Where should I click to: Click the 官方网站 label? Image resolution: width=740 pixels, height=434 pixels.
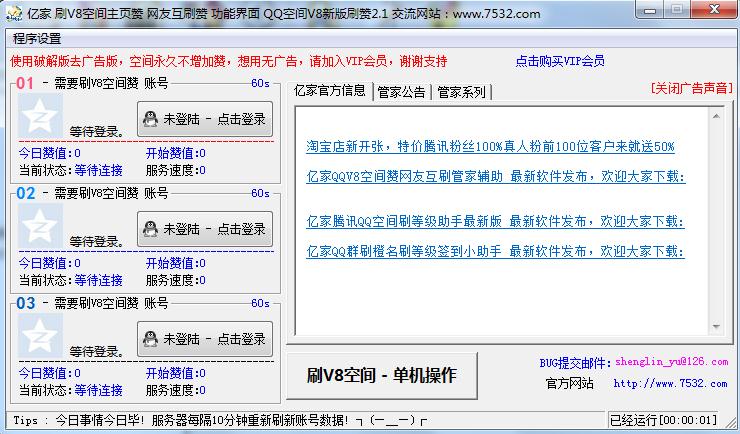[569, 383]
